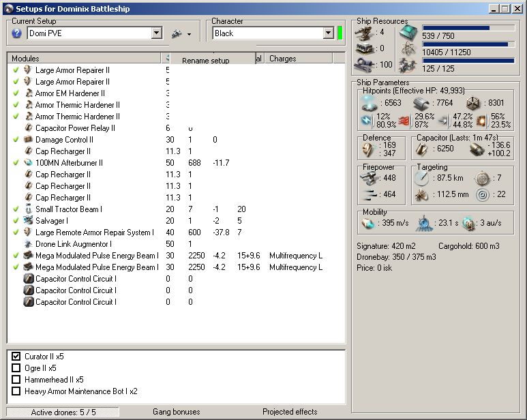The width and height of the screenshot is (527, 420).
Task: Click the Charges column header
Action: [299, 58]
